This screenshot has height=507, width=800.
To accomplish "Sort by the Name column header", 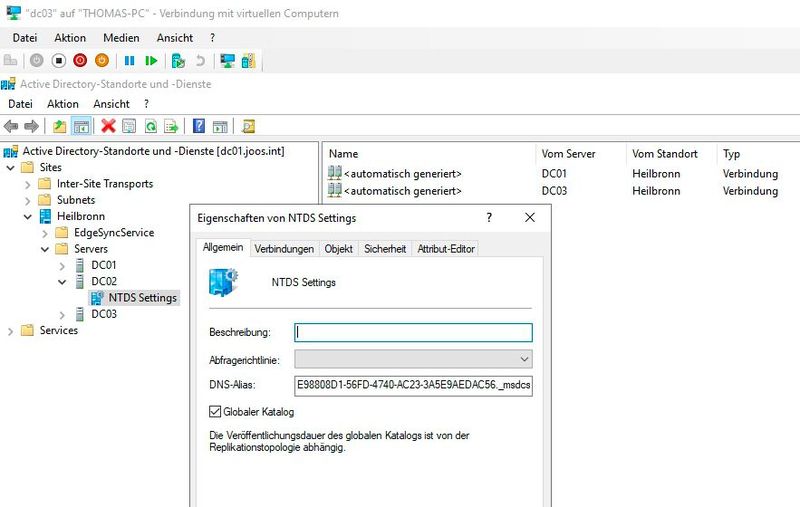I will (x=431, y=154).
